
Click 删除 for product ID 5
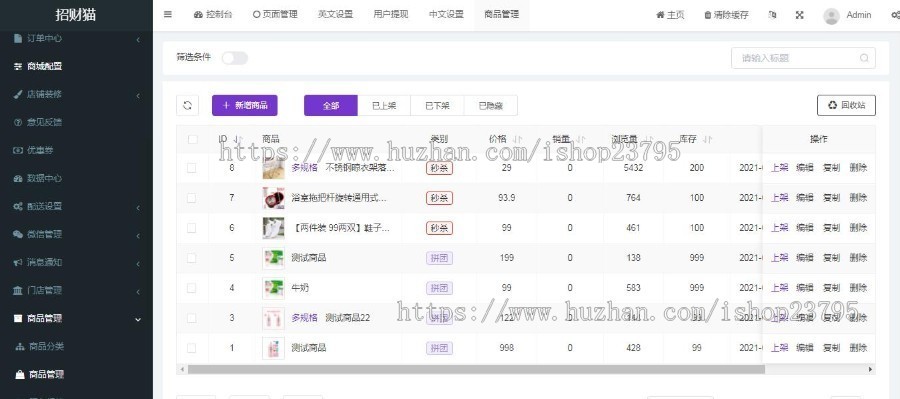(858, 258)
